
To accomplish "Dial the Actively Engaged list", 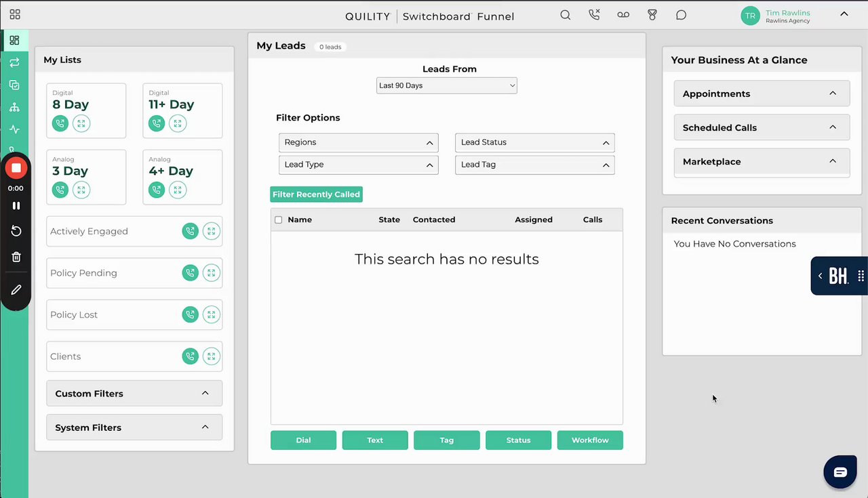I will coord(191,232).
